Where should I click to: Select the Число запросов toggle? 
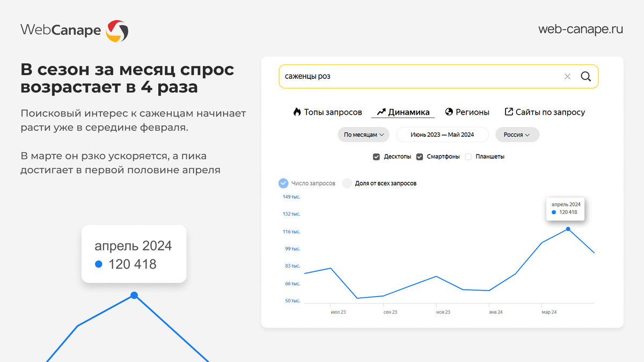click(283, 183)
